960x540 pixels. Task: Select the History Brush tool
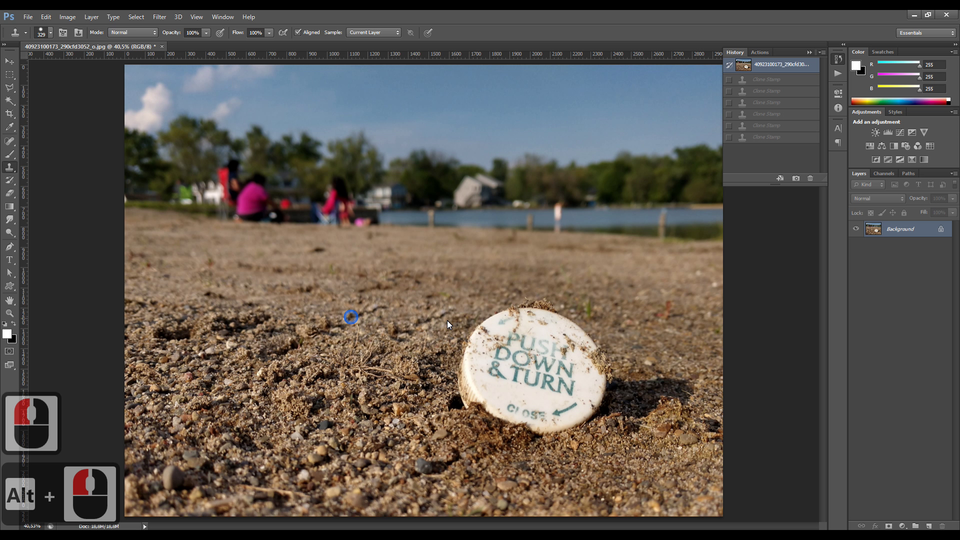9,180
